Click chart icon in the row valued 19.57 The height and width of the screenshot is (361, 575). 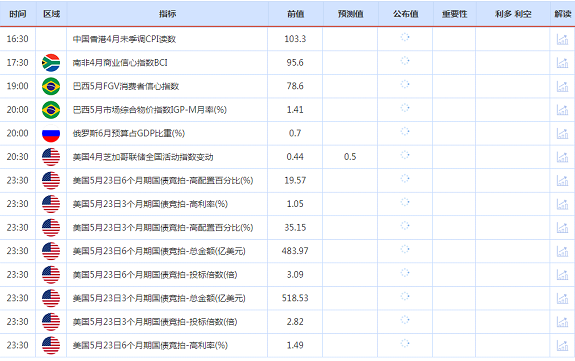pyautogui.click(x=562, y=180)
